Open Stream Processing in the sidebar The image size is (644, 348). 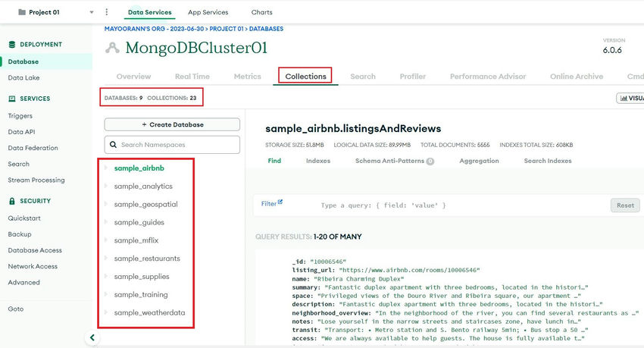[36, 180]
